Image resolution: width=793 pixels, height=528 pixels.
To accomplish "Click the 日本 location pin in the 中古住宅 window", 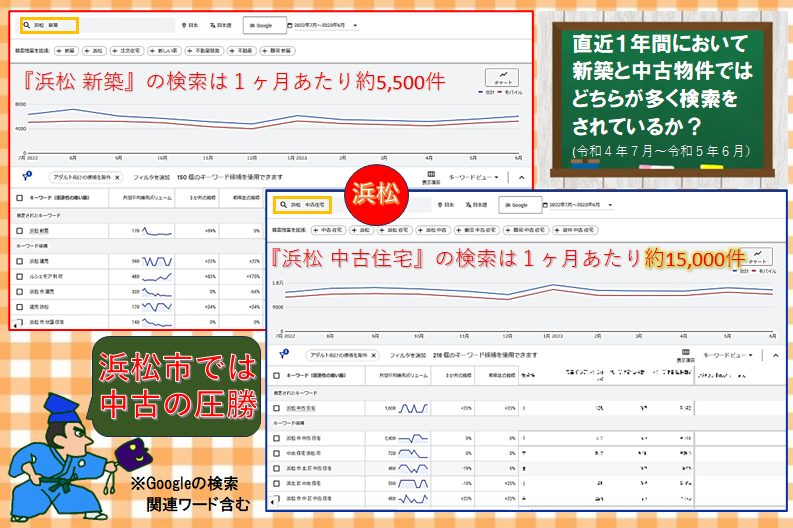I will [440, 205].
